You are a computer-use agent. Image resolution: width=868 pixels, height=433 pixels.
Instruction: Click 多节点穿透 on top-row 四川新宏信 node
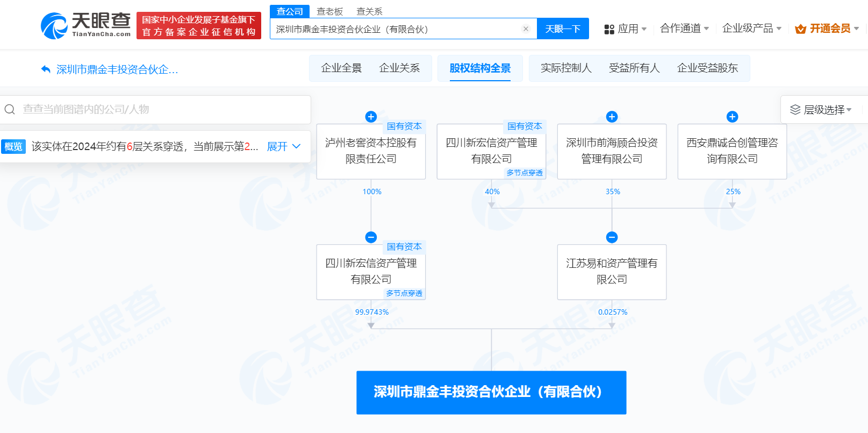(x=525, y=173)
